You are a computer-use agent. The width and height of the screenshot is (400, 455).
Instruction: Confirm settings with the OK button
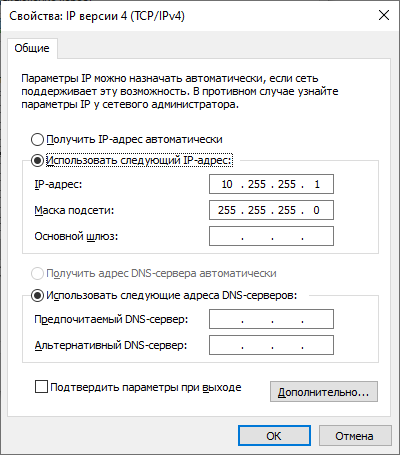[274, 436]
